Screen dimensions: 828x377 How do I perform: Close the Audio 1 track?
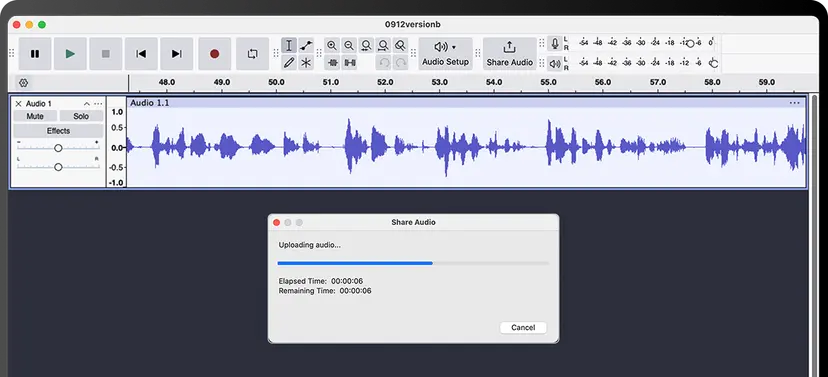pos(18,103)
